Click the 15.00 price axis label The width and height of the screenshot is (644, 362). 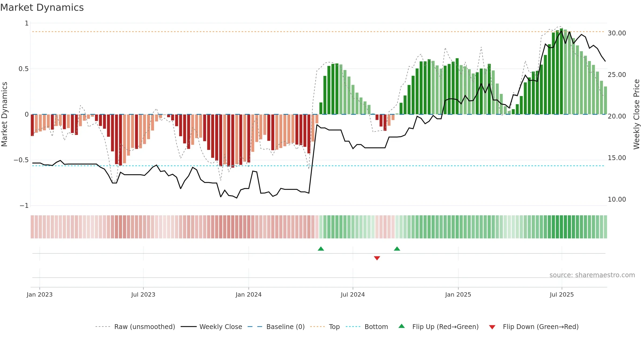[617, 158]
